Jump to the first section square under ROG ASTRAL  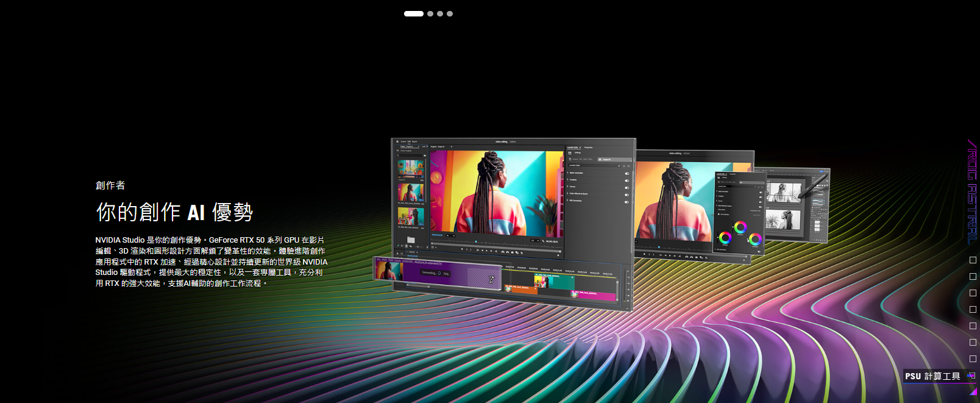[x=973, y=260]
